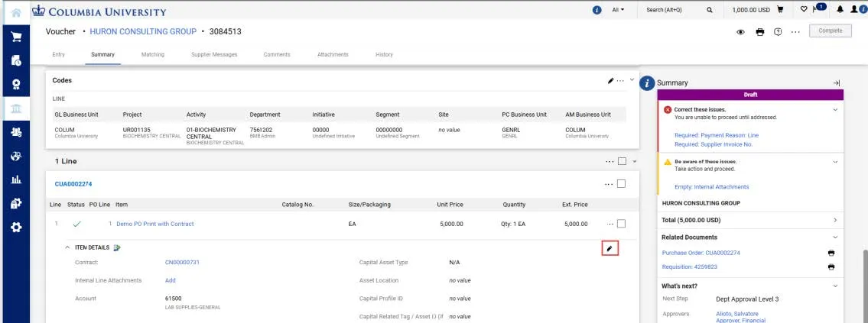Open Codes section ellipsis menu

tap(620, 81)
